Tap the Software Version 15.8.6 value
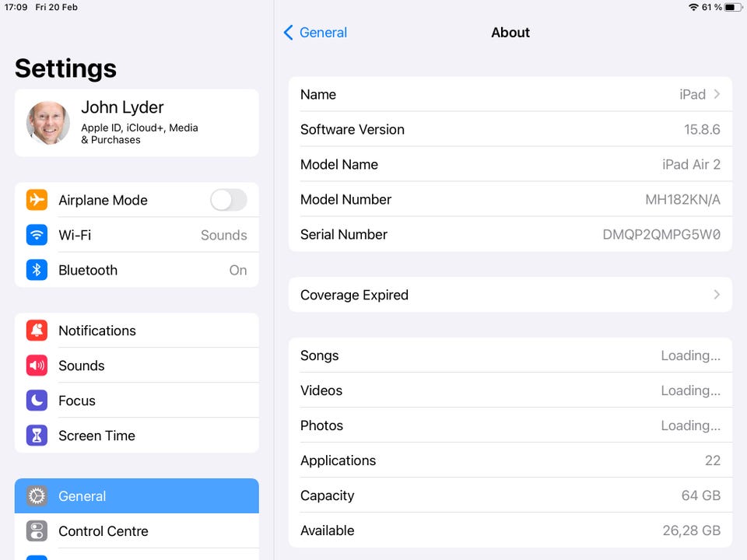 point(702,130)
